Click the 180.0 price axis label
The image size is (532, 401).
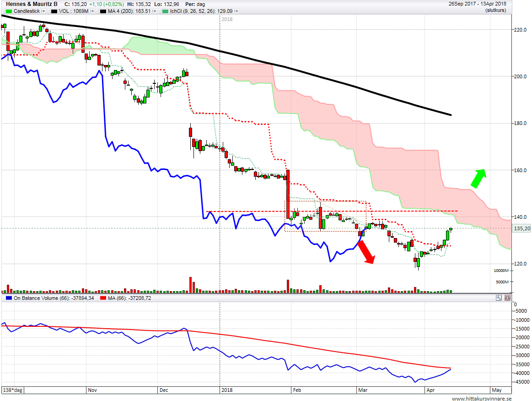[x=520, y=123]
